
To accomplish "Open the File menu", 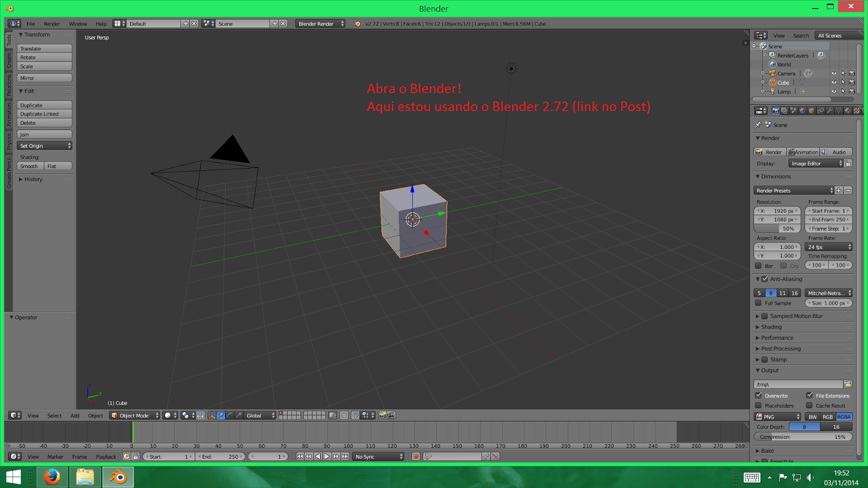I will 31,24.
